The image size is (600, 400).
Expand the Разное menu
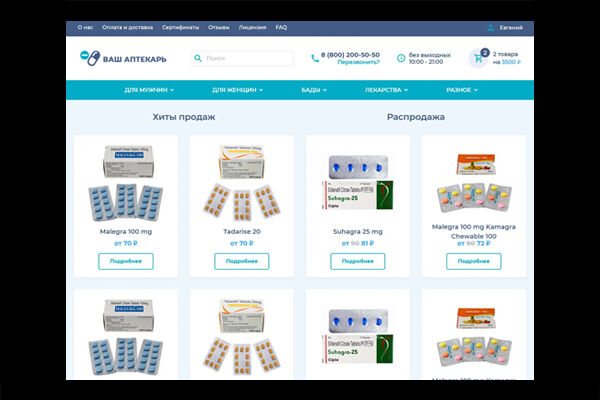462,90
